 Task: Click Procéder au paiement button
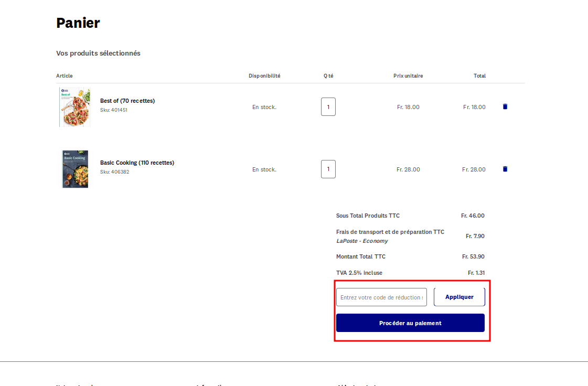pos(410,323)
